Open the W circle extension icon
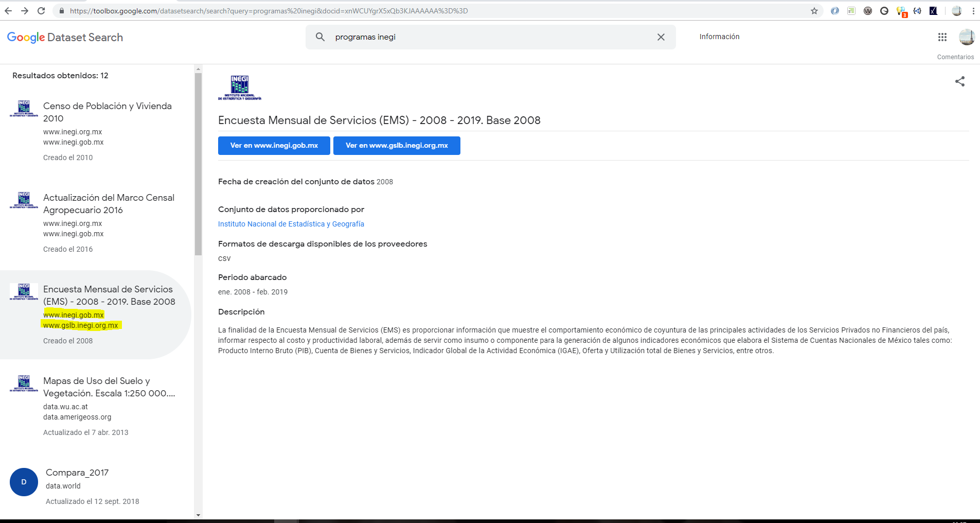Screen dimensions: 980x523 pos(868,11)
